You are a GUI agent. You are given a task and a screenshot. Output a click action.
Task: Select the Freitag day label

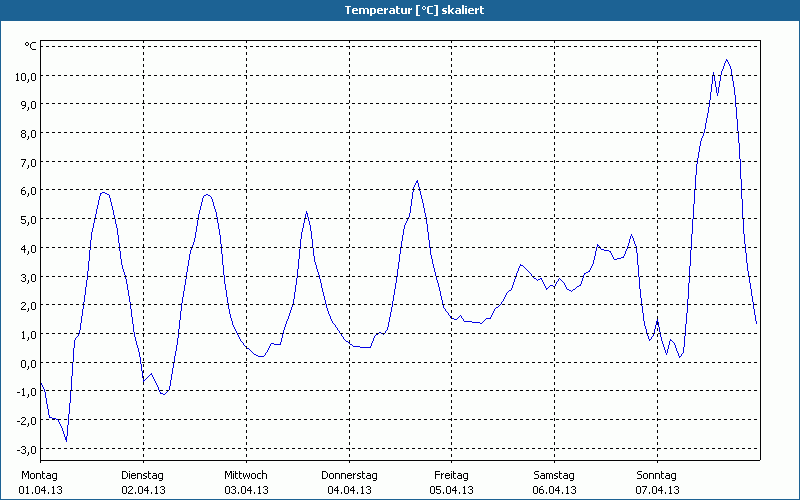451,476
